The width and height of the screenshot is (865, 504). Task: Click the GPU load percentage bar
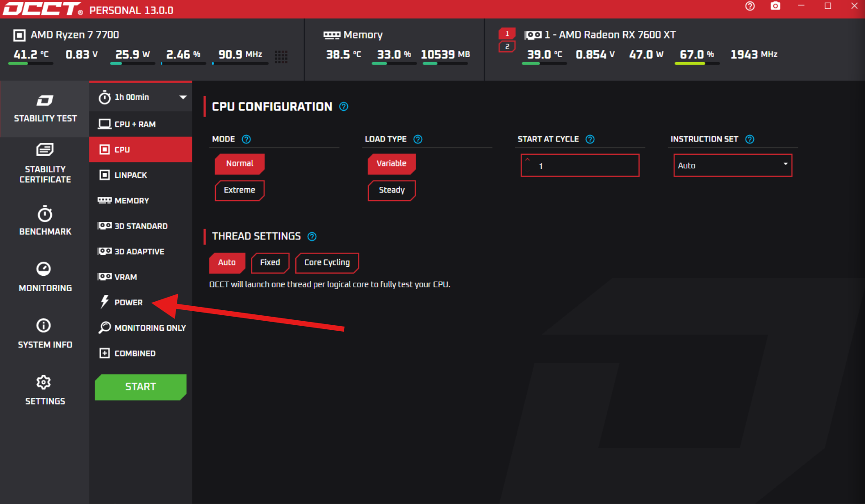tap(696, 64)
